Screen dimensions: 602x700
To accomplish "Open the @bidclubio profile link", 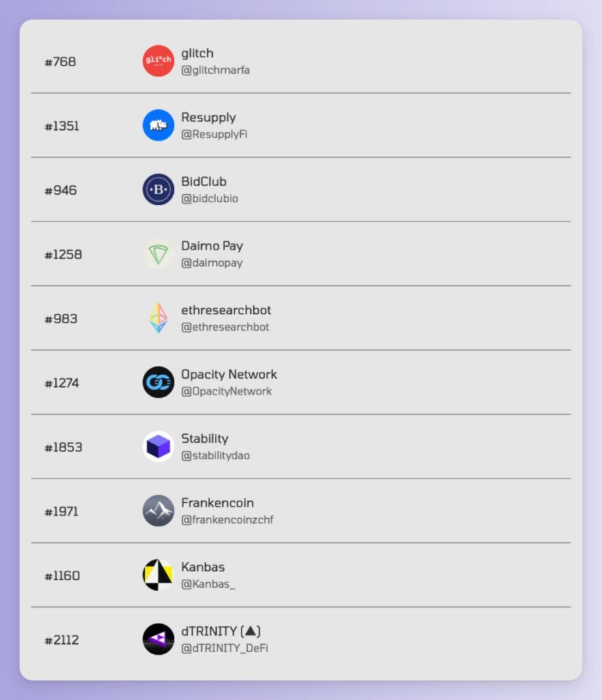I will (211, 198).
